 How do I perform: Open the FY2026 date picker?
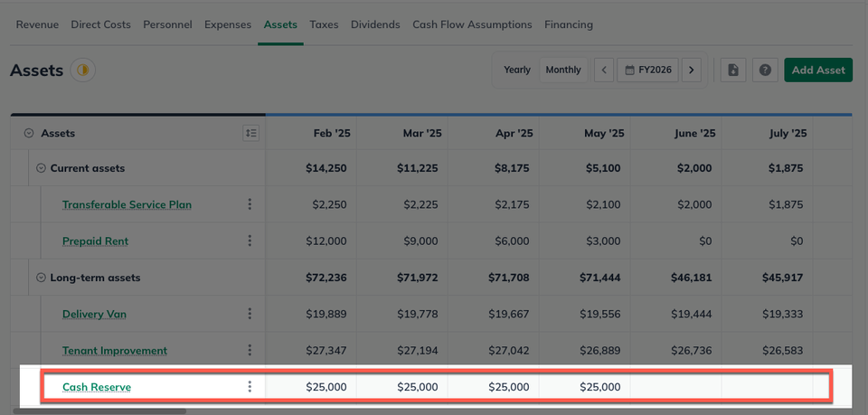click(647, 71)
